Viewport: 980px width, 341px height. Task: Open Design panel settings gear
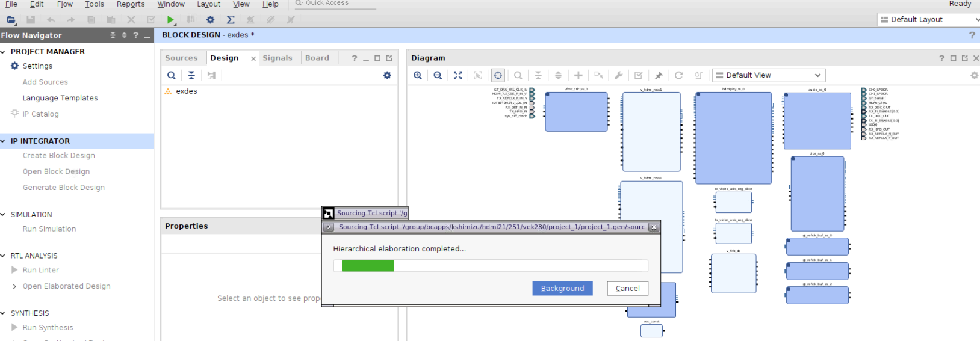(x=387, y=75)
